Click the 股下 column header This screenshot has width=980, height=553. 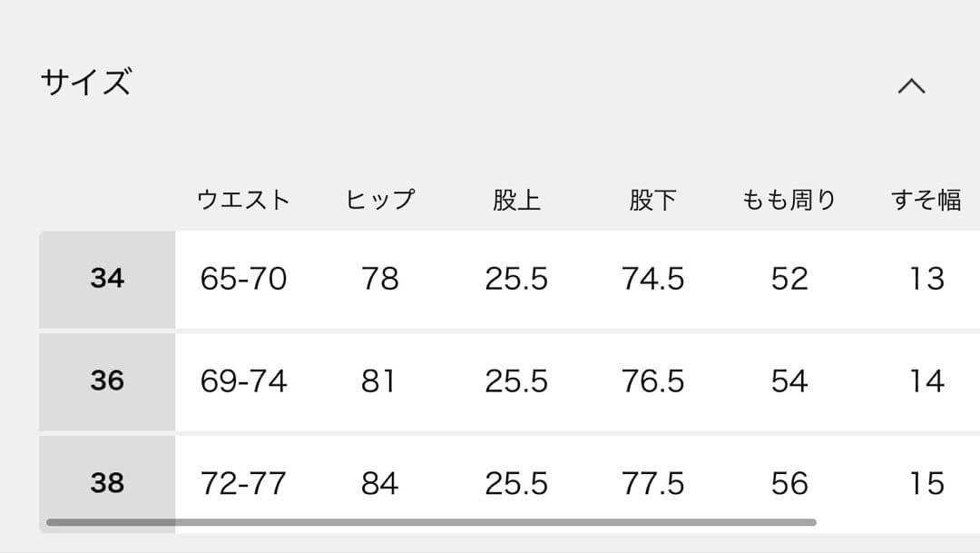[652, 200]
